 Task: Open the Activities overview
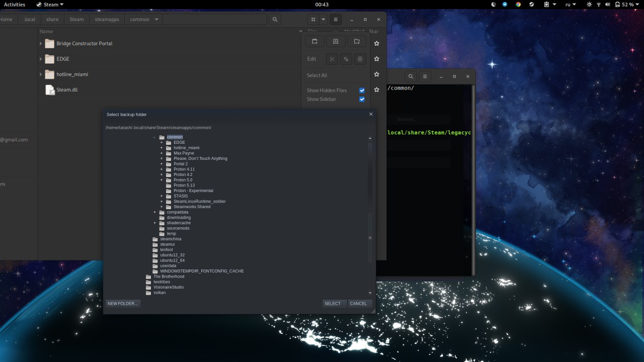click(x=15, y=5)
